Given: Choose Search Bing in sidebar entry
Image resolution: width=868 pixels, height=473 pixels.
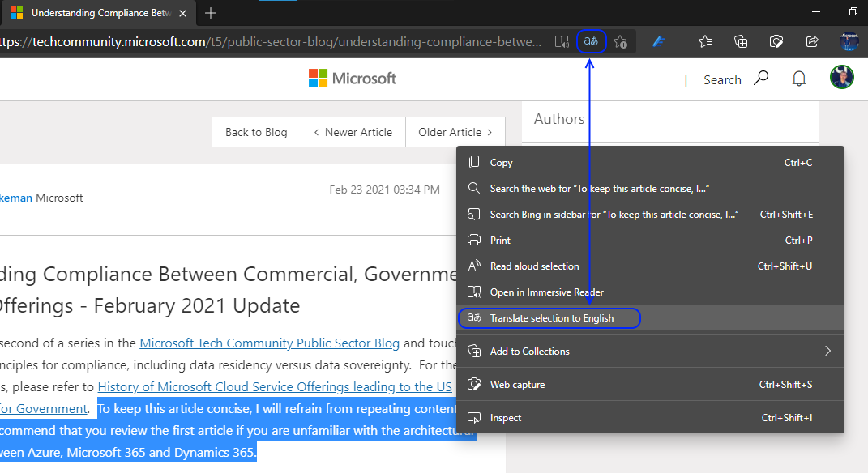Looking at the screenshot, I should click(651, 215).
